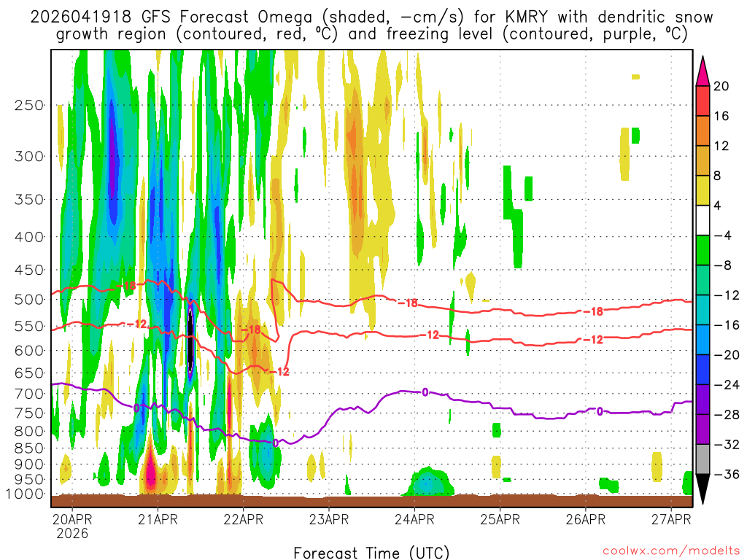
Task: Click the 23APR time axis label
Action: click(329, 519)
